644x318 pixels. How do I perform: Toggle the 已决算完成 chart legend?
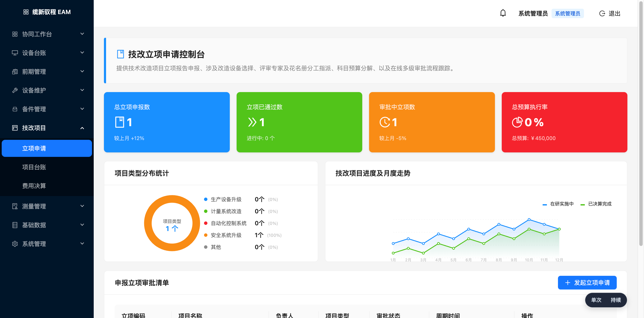coord(596,204)
